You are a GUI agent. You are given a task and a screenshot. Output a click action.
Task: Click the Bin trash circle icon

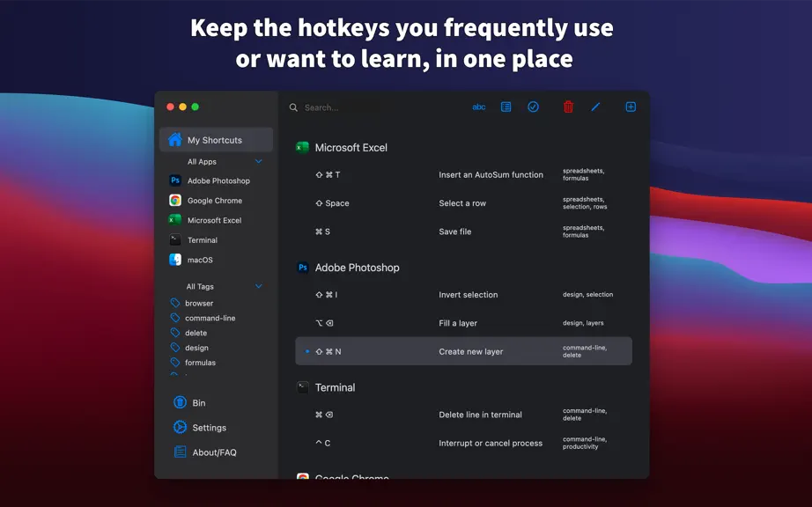pos(180,402)
